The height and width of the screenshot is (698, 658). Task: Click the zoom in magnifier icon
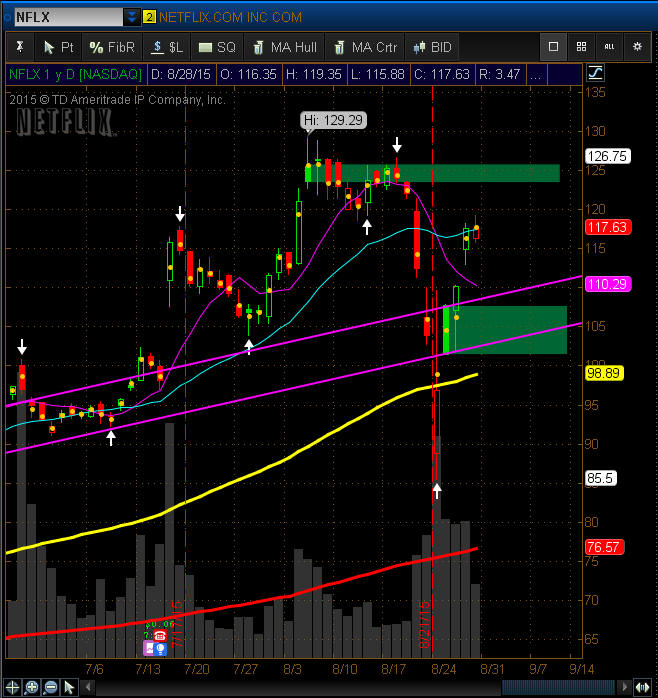tap(32, 687)
